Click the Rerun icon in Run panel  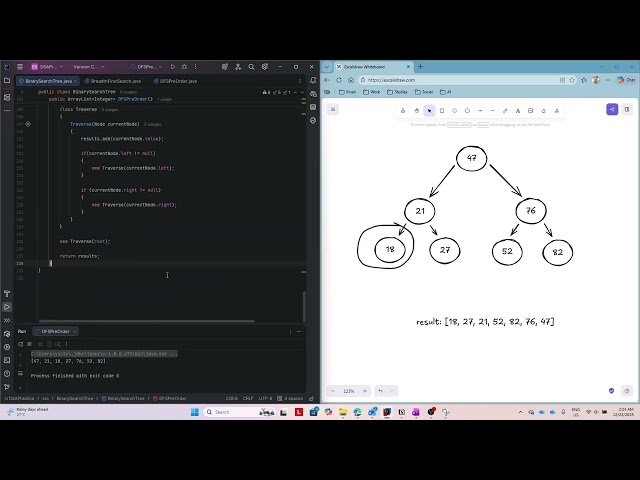click(20, 344)
